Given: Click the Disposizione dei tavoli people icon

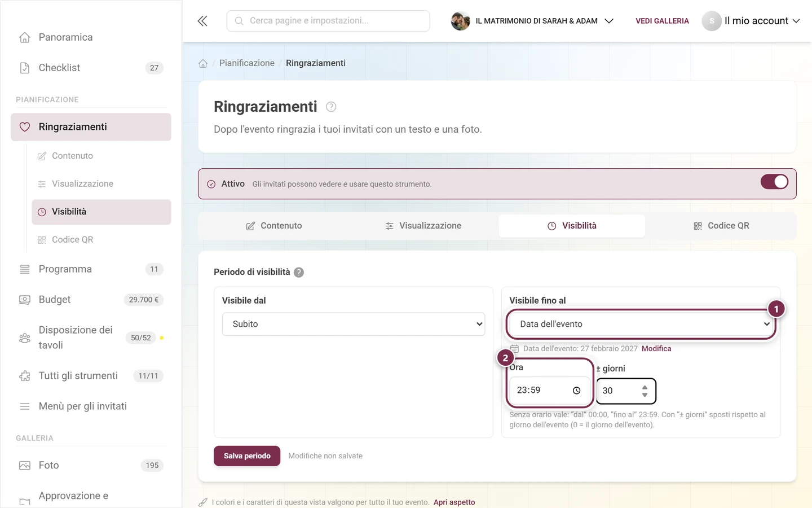Looking at the screenshot, I should click(x=25, y=338).
